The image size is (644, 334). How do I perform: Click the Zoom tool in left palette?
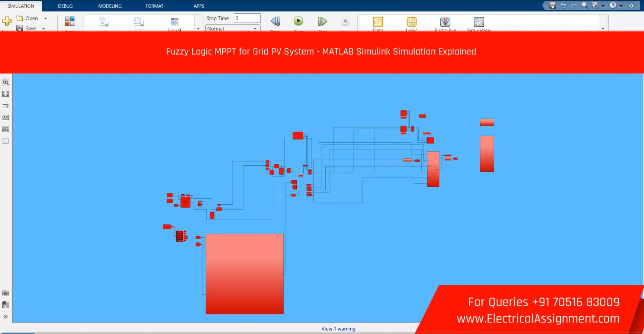[6, 82]
